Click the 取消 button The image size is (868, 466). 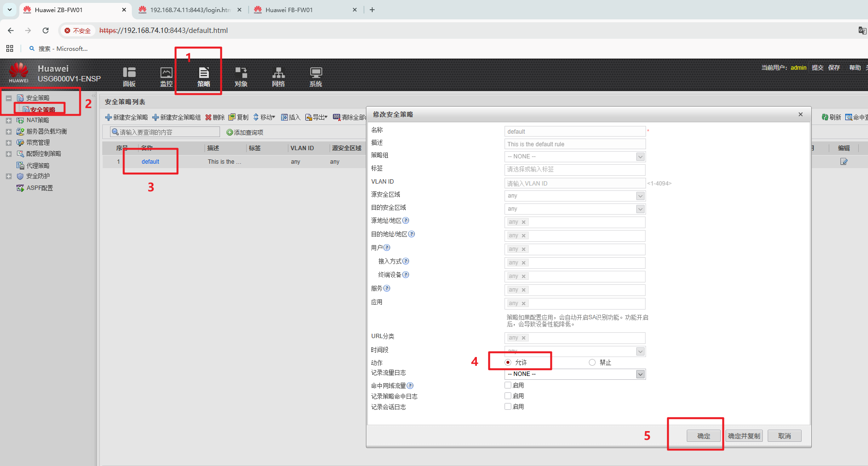pos(784,436)
